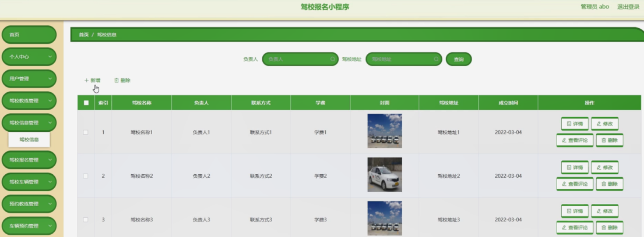Expand the 车辆预约管理 sidebar menu
Screen dimensions: 644x237
(x=30, y=226)
